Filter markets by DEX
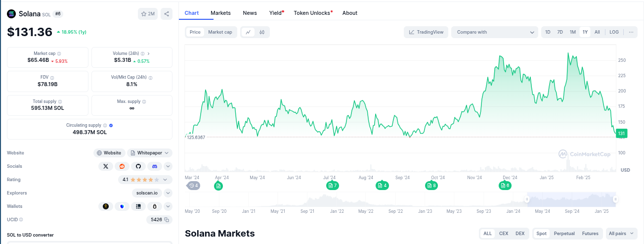The height and width of the screenshot is (244, 644). pos(520,234)
